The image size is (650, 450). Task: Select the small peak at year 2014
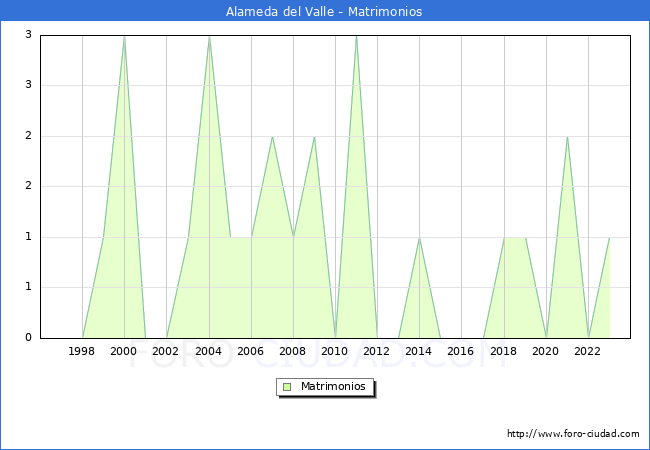click(419, 238)
